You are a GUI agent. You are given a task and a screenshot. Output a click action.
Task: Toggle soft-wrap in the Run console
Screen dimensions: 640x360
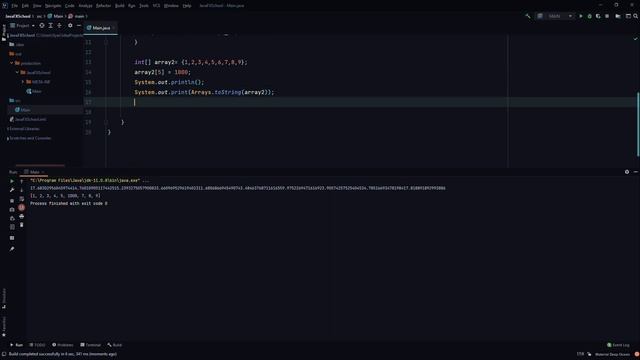coord(22,199)
